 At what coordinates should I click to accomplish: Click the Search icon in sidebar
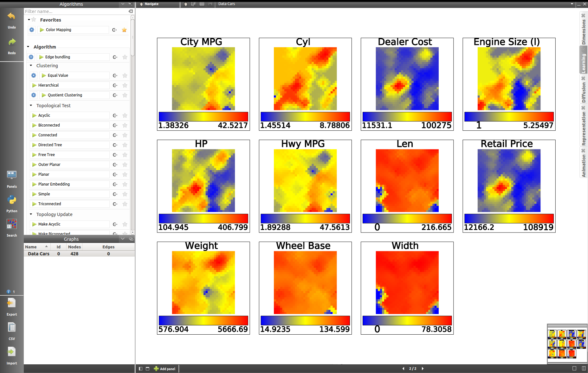point(12,225)
